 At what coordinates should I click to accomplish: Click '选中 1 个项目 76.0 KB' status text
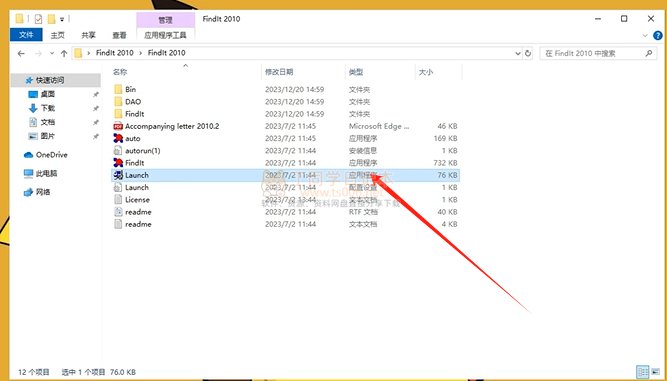point(99,372)
